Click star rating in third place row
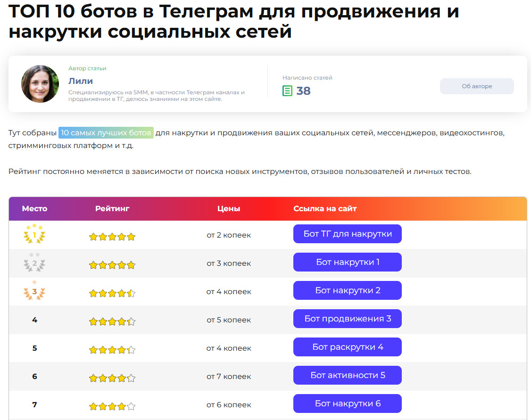The width and height of the screenshot is (531, 420). click(x=112, y=293)
